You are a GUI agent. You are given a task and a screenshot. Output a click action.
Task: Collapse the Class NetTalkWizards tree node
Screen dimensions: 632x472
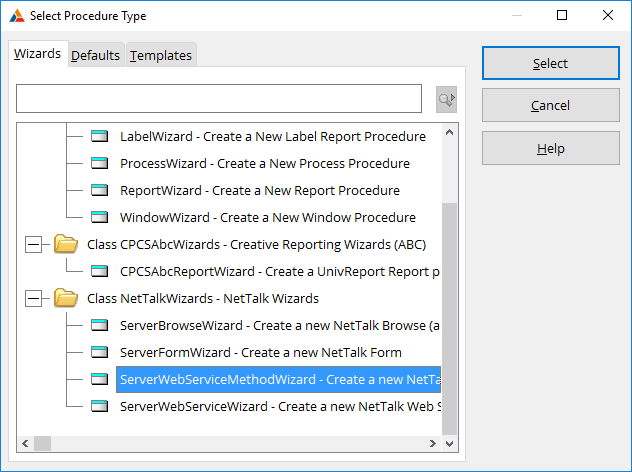[34, 298]
